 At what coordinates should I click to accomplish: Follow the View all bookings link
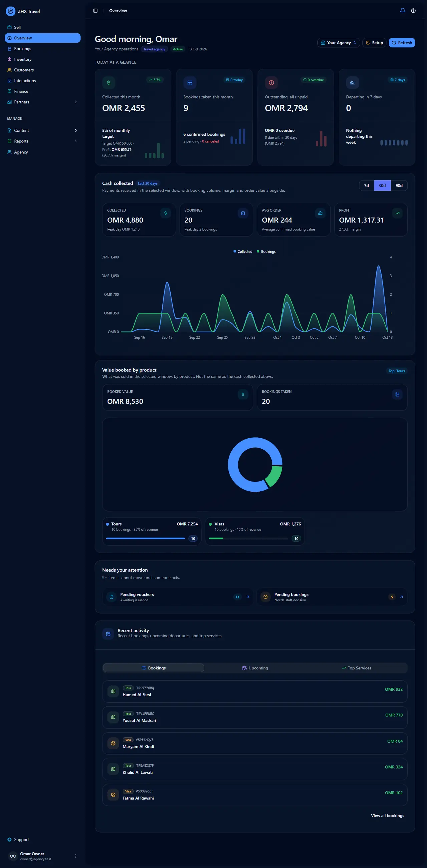(387, 815)
